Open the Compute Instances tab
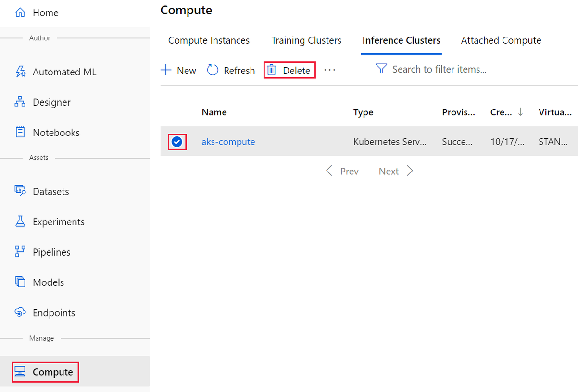578x392 pixels. pyautogui.click(x=209, y=40)
